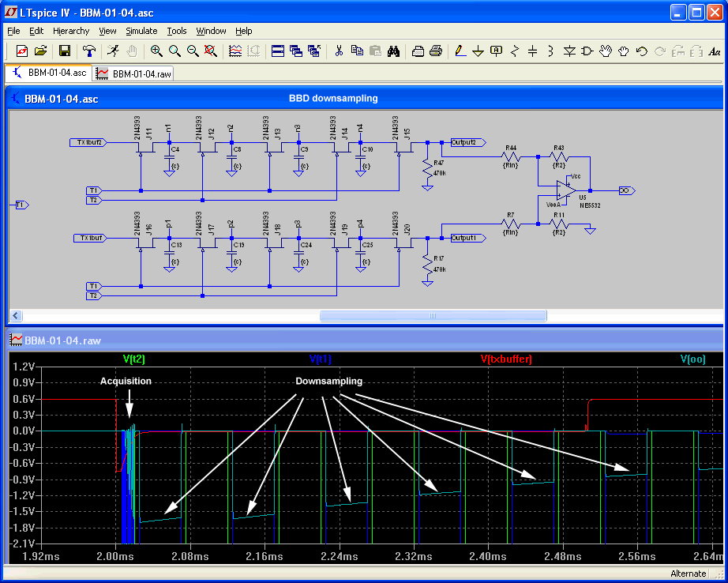This screenshot has width=728, height=583.
Task: Open the Tools menu
Action: pyautogui.click(x=177, y=31)
